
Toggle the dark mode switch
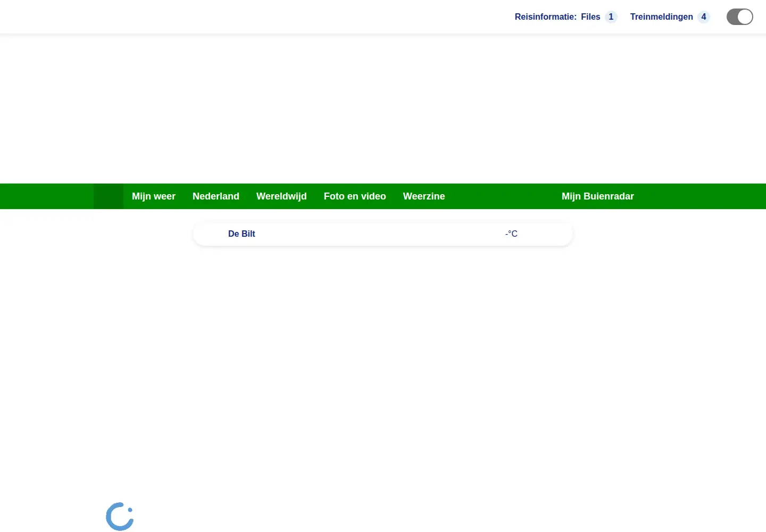click(x=740, y=17)
